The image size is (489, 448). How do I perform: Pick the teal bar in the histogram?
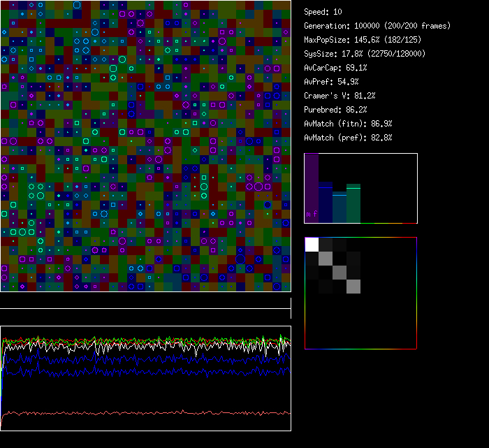click(x=340, y=208)
